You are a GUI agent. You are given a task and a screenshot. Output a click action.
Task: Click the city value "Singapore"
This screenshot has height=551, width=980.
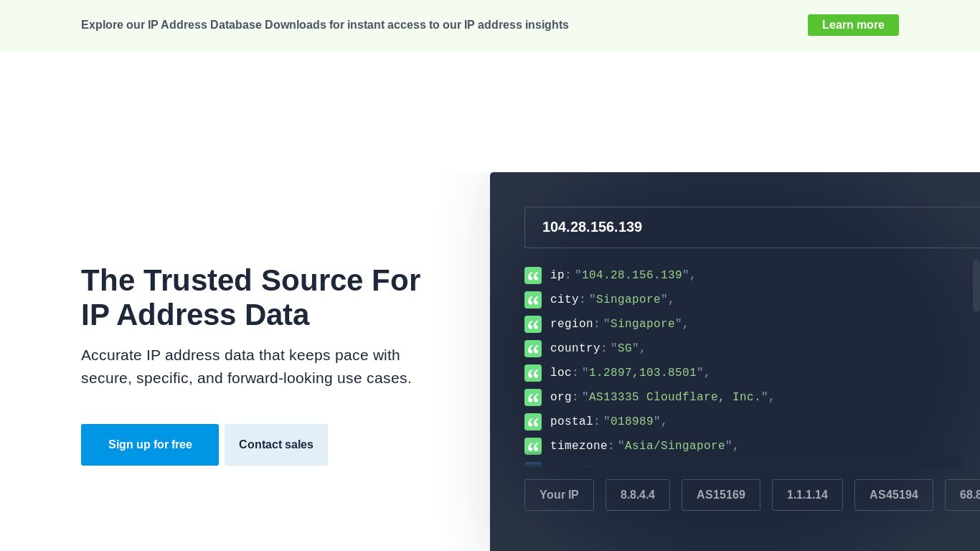[x=628, y=300]
